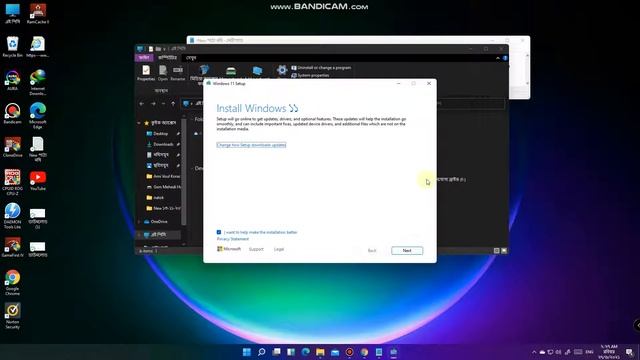Go back in File Explorer navigation
Screen dimensions: 640x360
pyautogui.click(x=142, y=104)
